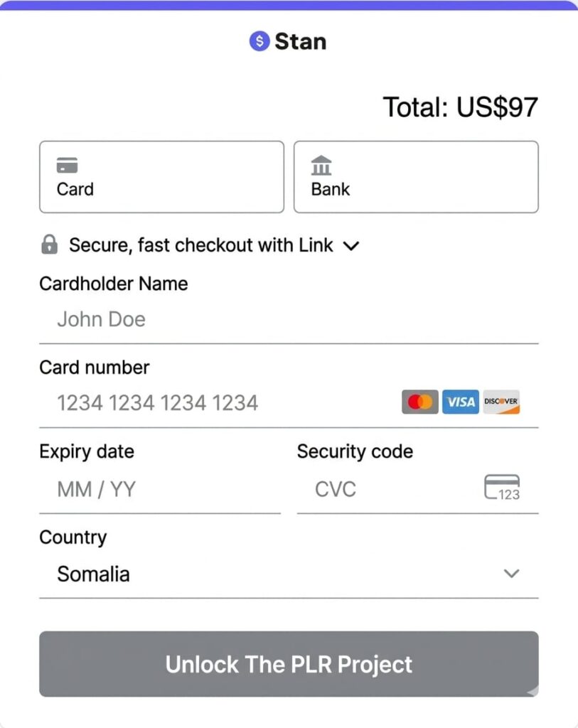Select the Card payment method tab
578x728 pixels.
161,177
